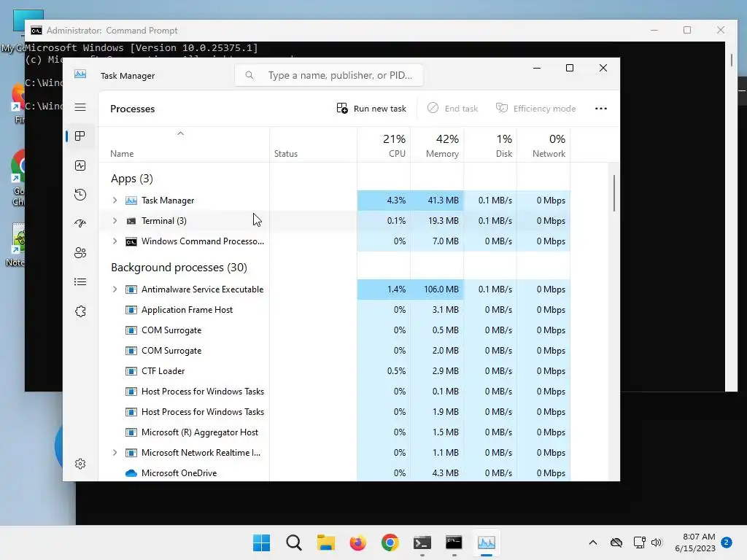Select Host Process for Windows Tasks 1.9 MB row

coord(334,412)
